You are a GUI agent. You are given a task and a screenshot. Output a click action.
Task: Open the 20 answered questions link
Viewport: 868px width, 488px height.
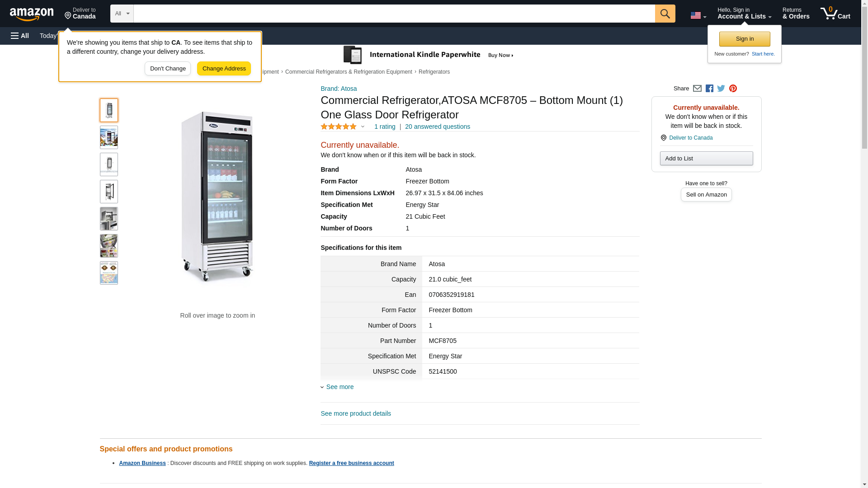click(437, 127)
